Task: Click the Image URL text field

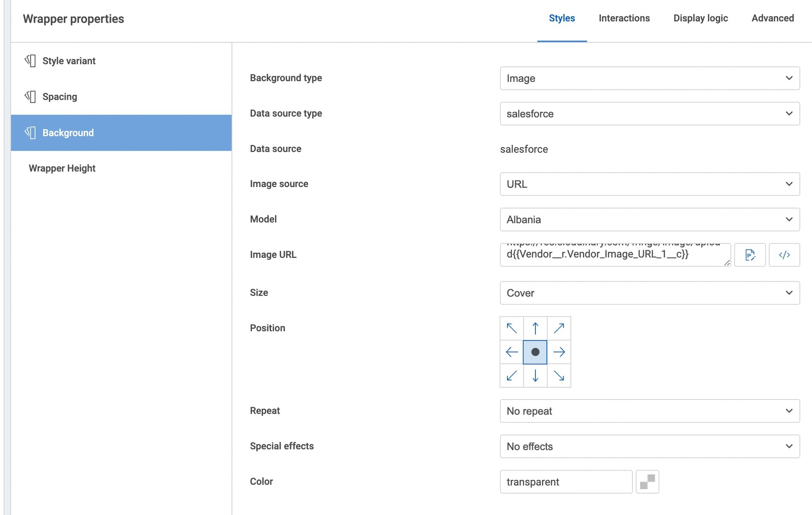Action: click(x=615, y=255)
